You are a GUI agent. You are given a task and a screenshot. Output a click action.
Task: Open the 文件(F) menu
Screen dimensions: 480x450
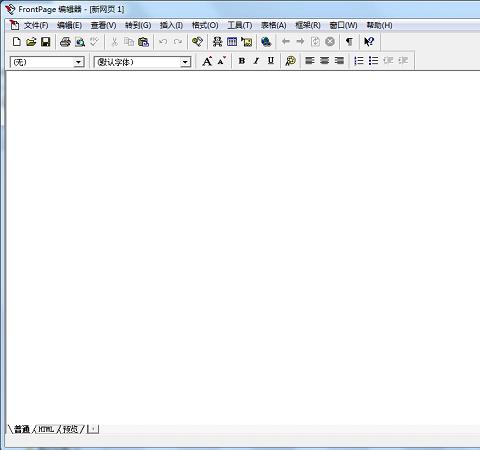click(x=36, y=25)
